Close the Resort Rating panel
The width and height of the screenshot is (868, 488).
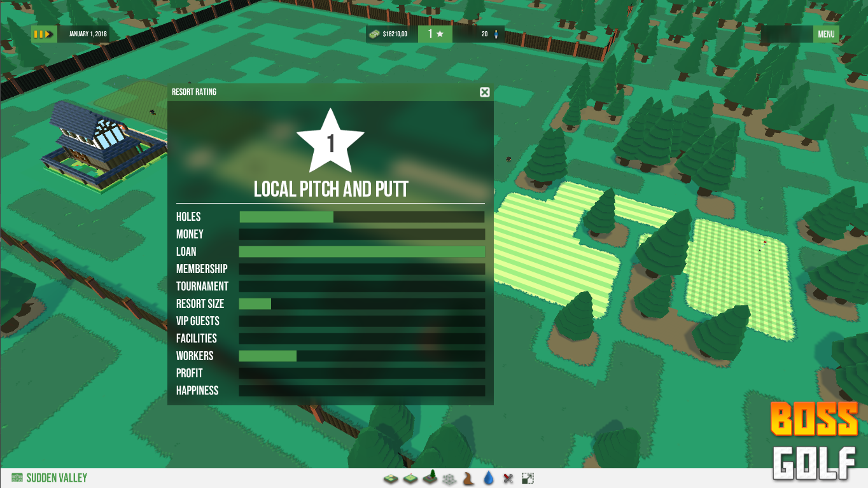click(x=485, y=92)
